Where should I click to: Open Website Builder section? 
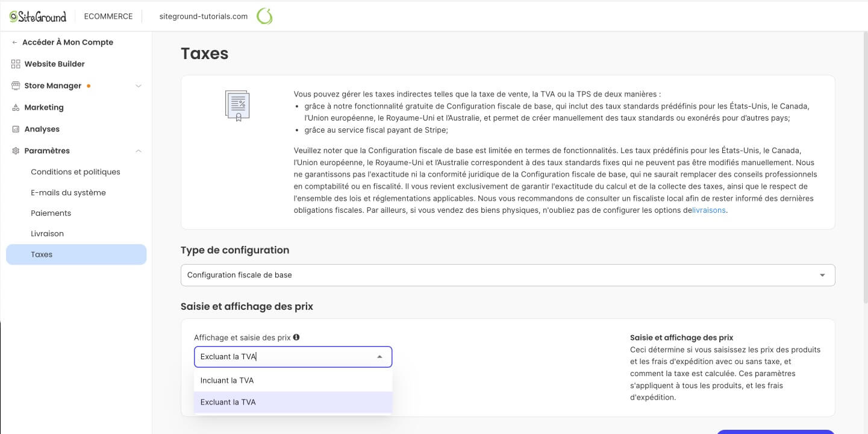click(x=54, y=64)
